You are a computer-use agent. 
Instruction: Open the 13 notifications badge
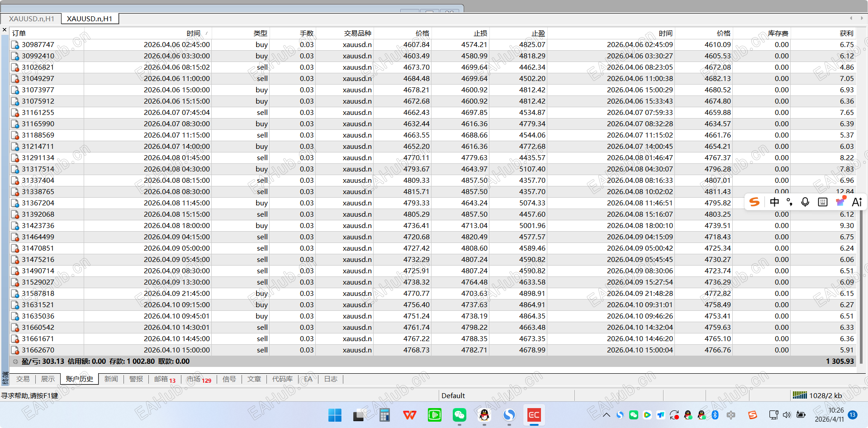point(853,415)
